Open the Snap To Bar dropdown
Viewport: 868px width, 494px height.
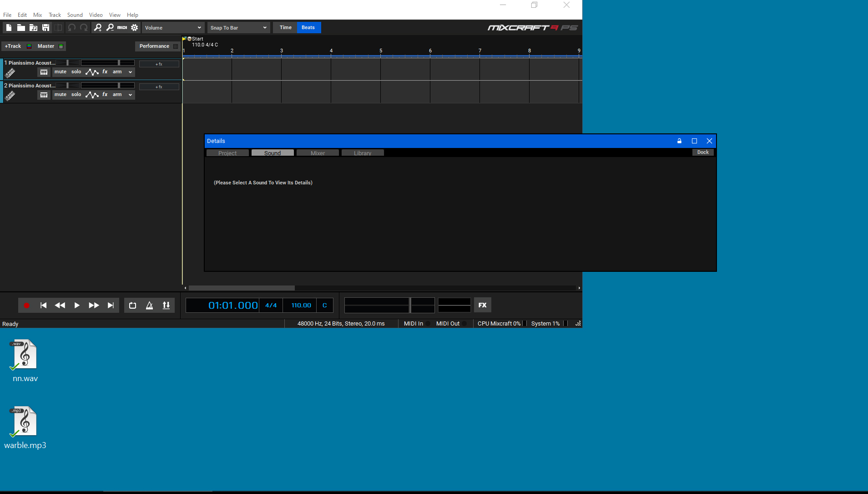coord(238,28)
